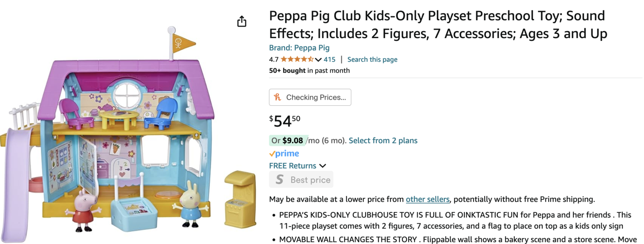Click the Best price label
Screen dimensions: 644x244
pos(310,180)
